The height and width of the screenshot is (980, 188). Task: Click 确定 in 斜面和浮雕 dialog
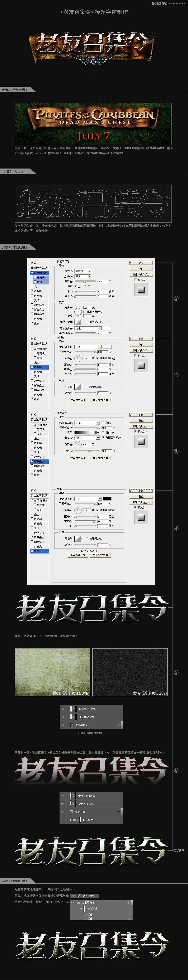pos(141,263)
